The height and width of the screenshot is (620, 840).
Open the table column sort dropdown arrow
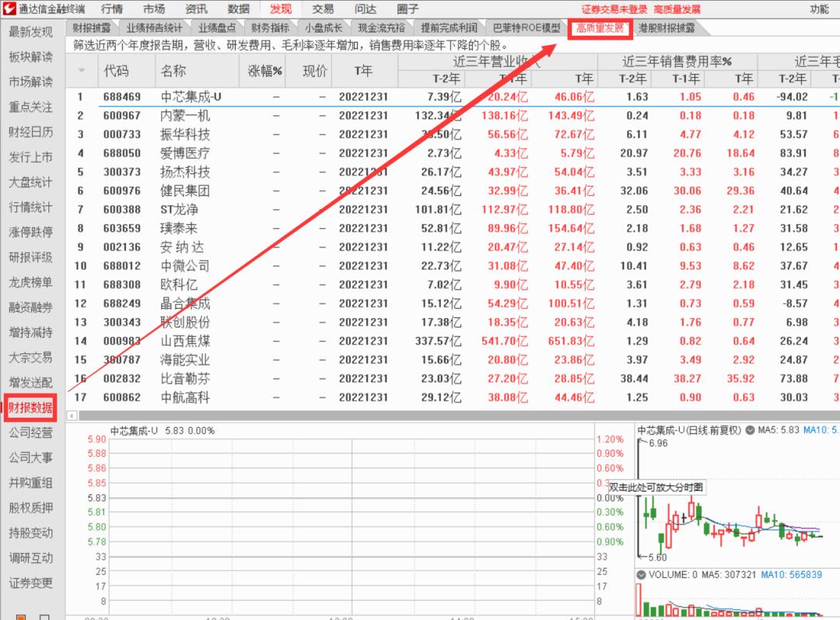82,71
